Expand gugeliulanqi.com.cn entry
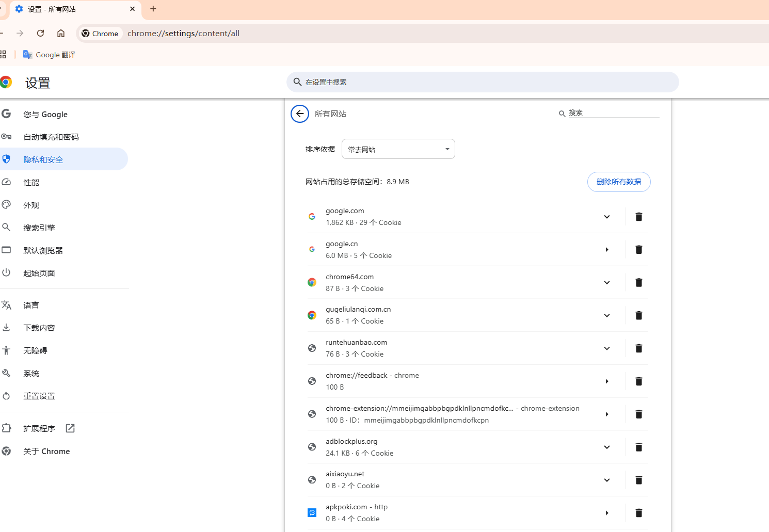The height and width of the screenshot is (532, 769). tap(607, 315)
